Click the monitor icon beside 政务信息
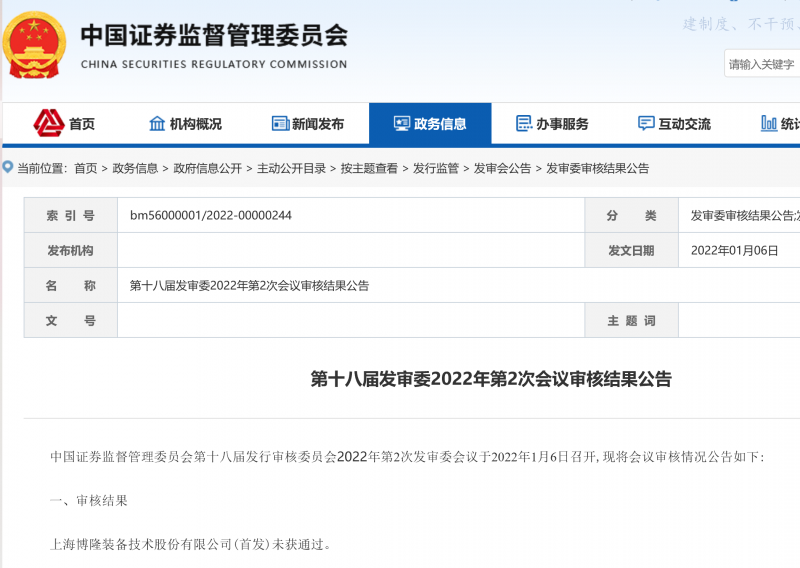The width and height of the screenshot is (800, 568). (x=402, y=124)
